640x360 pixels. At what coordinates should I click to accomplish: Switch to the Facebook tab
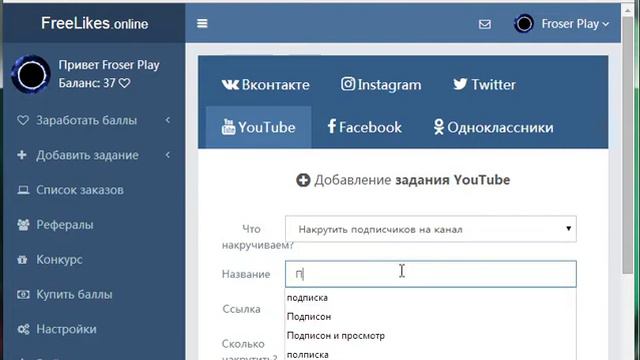point(364,127)
